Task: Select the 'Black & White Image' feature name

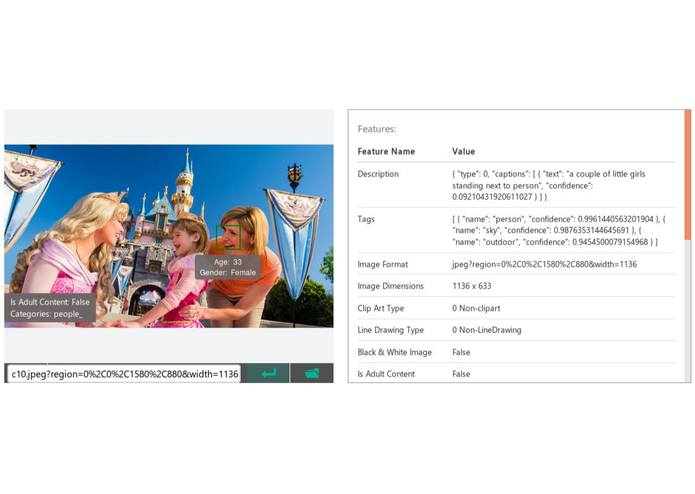Action: (394, 352)
